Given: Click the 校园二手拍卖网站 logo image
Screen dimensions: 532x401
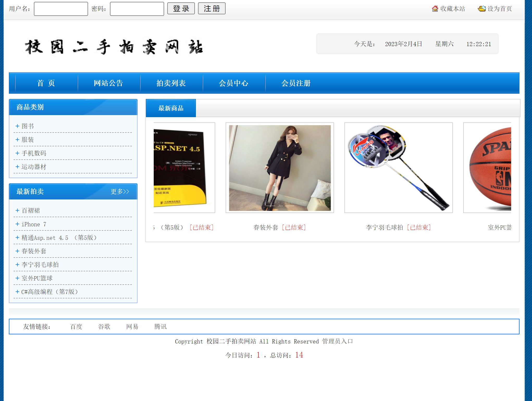Looking at the screenshot, I should point(114,47).
